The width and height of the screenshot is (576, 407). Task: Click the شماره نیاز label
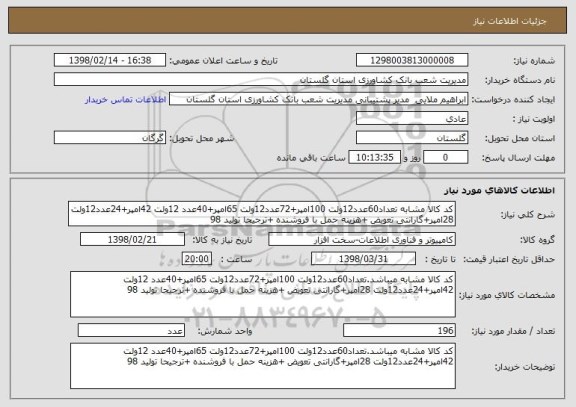(x=534, y=61)
